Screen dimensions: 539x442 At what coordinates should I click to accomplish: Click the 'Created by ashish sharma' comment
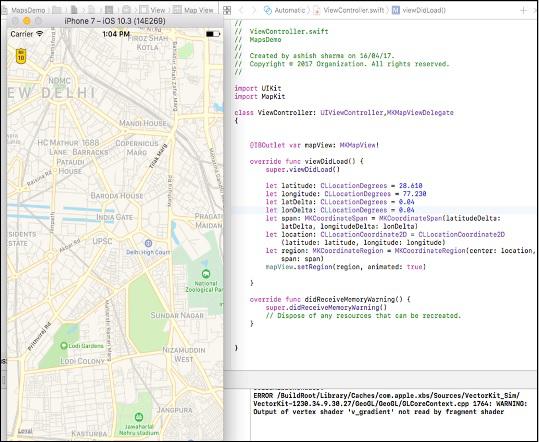[x=315, y=56]
